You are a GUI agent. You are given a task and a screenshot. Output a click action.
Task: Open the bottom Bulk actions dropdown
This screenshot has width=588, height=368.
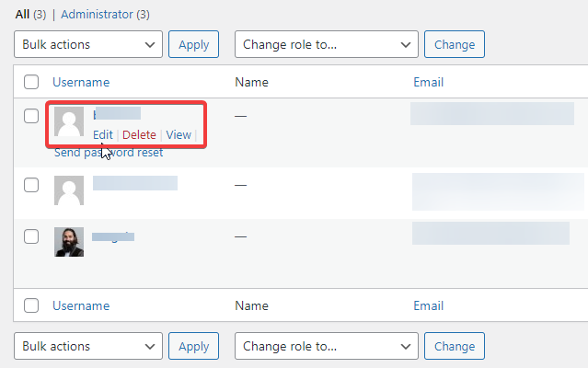coord(88,346)
